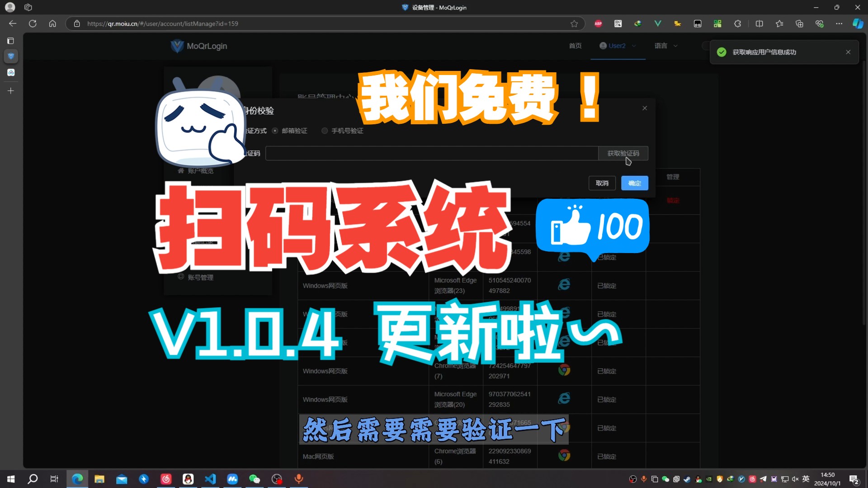Viewport: 868px width, 488px height.
Task: Open Windows Start menu
Action: pos(11,479)
